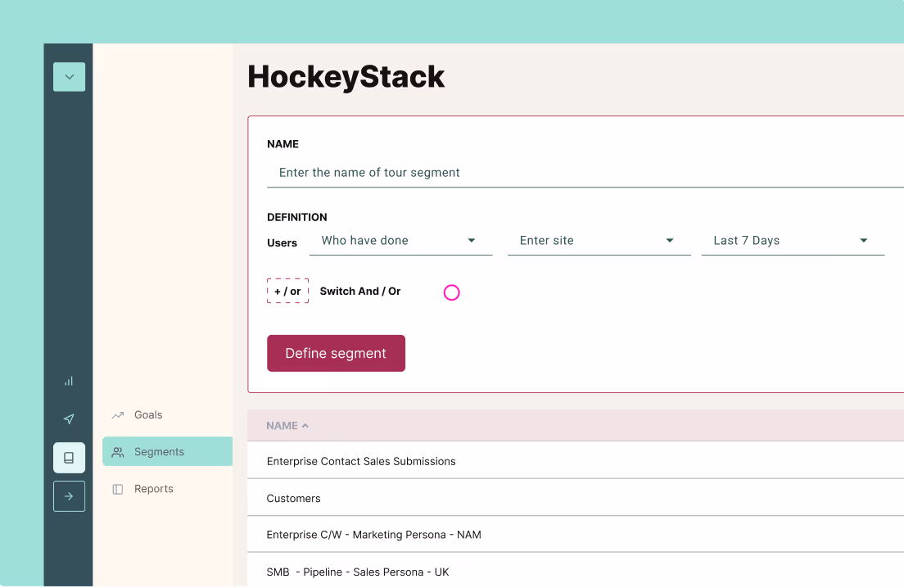Viewport: 904px width, 588px height.
Task: Click the Segments users icon
Action: click(x=118, y=452)
